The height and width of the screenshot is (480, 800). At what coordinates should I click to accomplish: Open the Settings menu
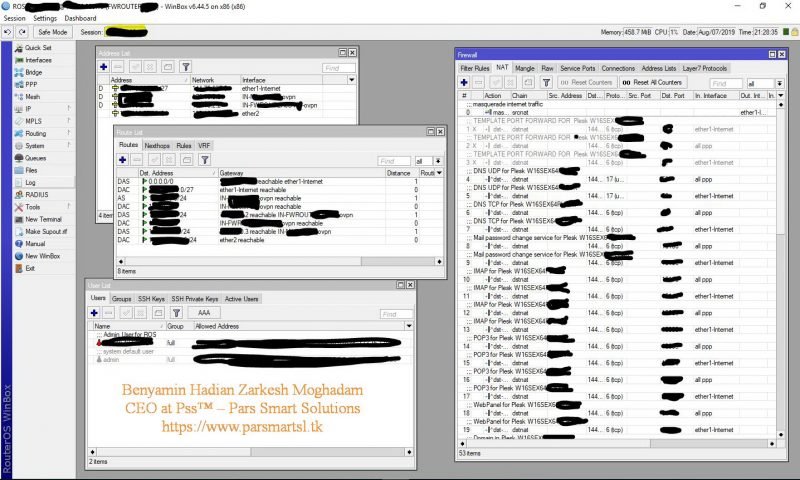tap(45, 18)
